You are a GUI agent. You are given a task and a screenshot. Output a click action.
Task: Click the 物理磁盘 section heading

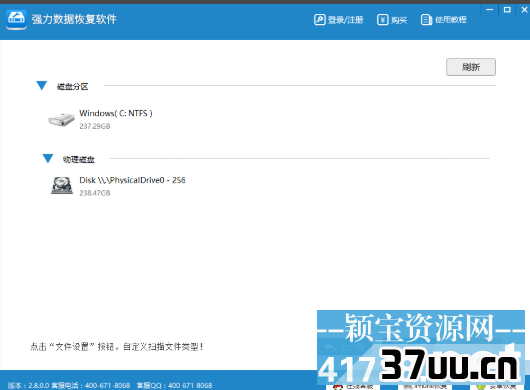click(78, 160)
